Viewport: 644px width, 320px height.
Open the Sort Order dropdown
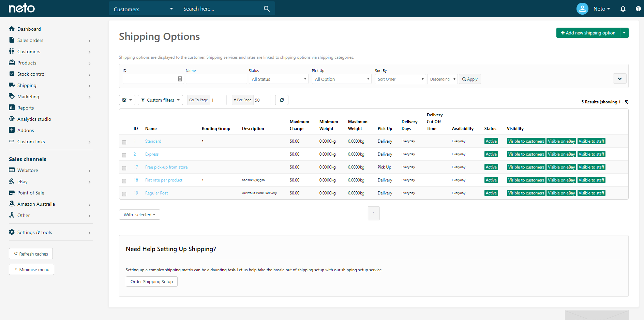pos(401,79)
